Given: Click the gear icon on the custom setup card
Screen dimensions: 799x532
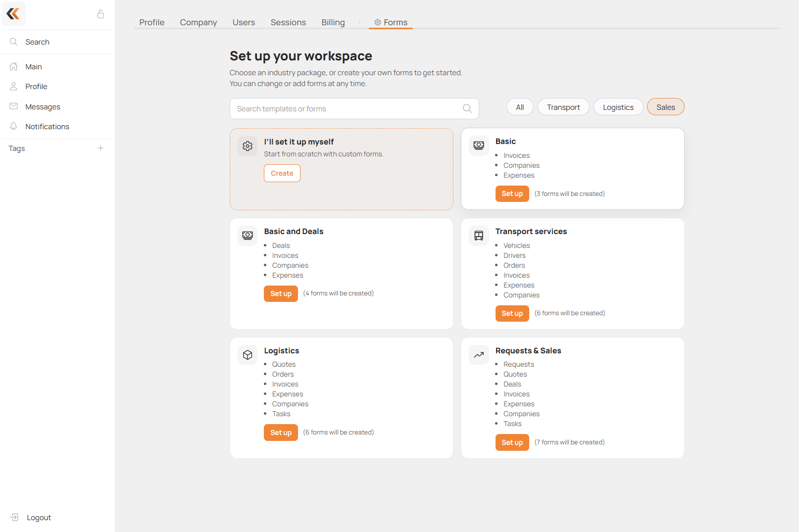Looking at the screenshot, I should coord(248,146).
